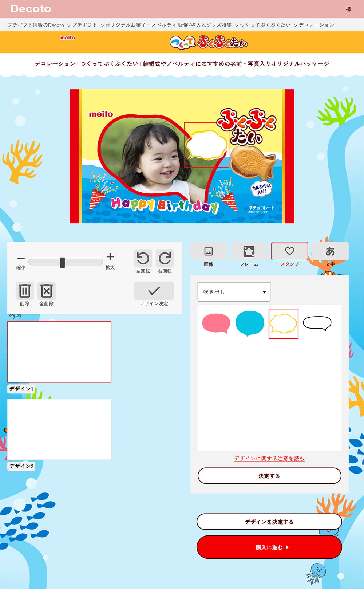
Task: Choose the pink speech bubble stamp
Action: pos(216,323)
